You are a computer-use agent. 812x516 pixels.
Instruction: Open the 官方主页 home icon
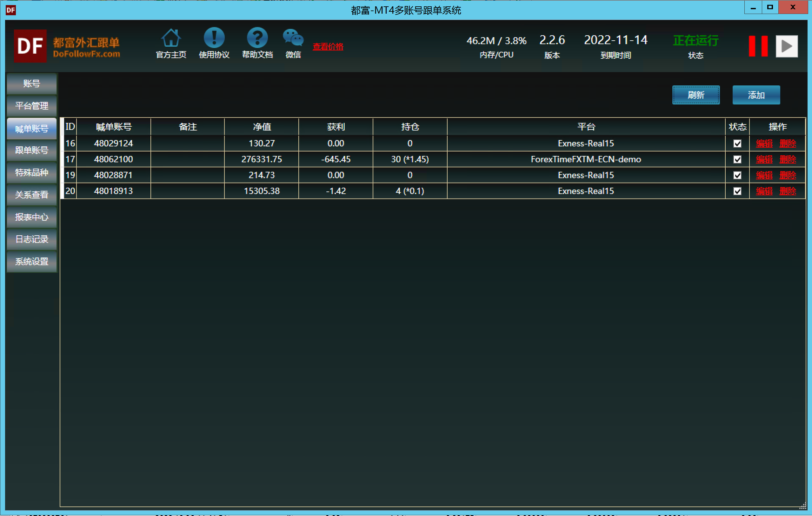(x=171, y=38)
